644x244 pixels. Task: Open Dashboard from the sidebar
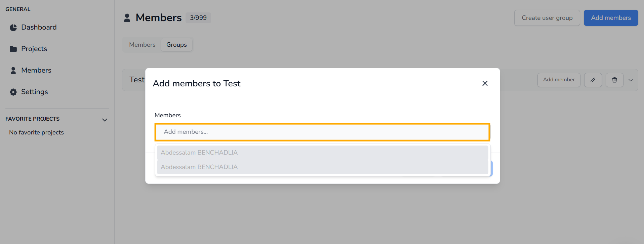click(39, 27)
